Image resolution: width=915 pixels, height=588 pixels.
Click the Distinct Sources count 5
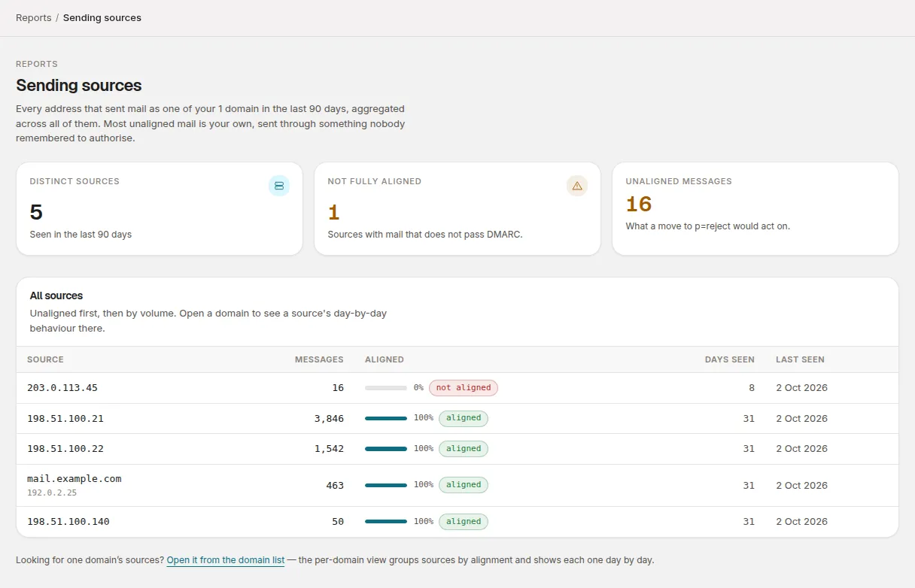point(36,212)
